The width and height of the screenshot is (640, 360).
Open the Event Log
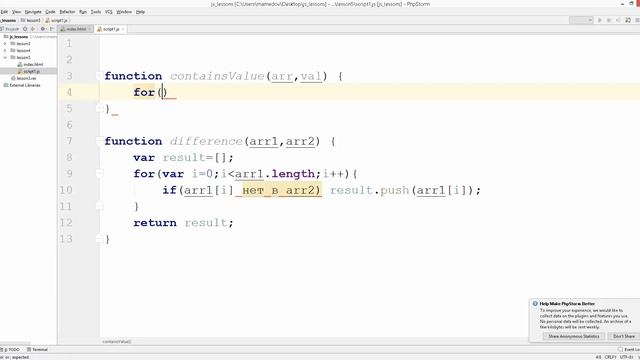tap(629, 349)
